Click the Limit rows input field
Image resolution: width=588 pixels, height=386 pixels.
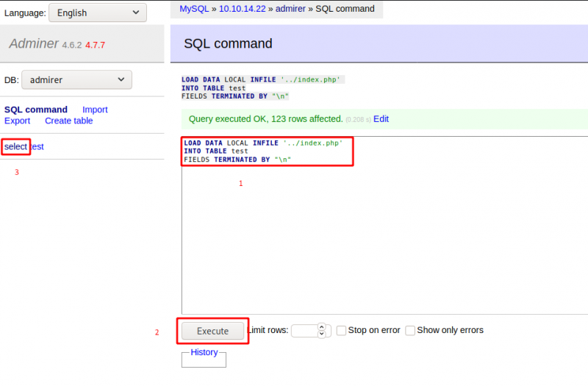(x=304, y=331)
